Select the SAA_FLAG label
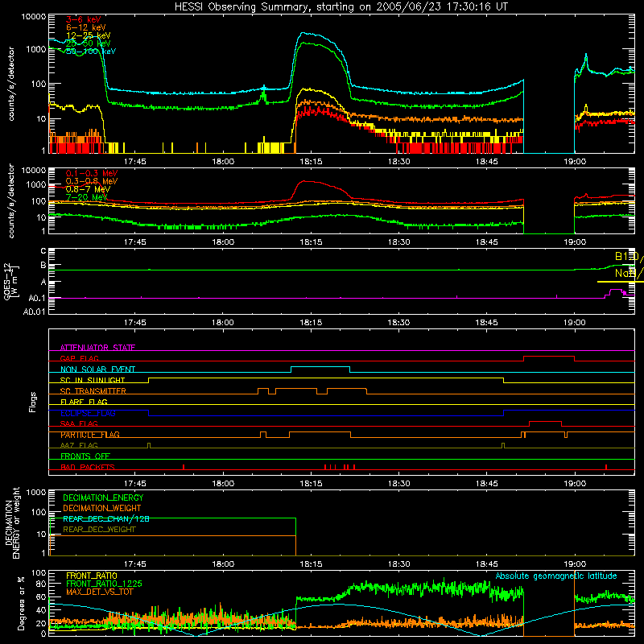644x644 pixels. tap(79, 423)
